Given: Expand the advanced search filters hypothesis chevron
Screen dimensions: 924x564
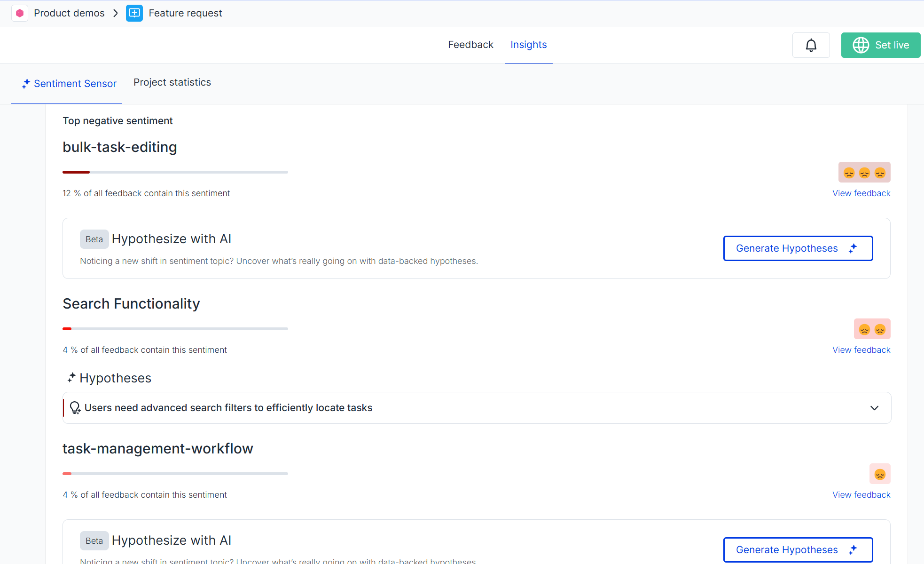Looking at the screenshot, I should click(x=874, y=408).
